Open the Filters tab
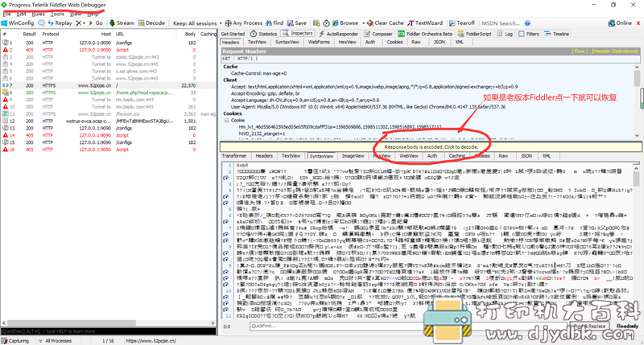Screen dimensions: 644x345 pyautogui.click(x=529, y=34)
